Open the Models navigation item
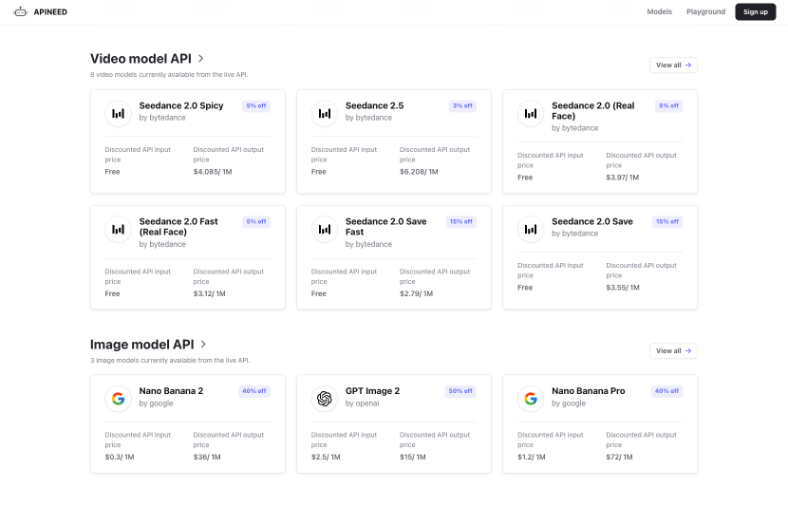This screenshot has width=788, height=507. coord(659,12)
